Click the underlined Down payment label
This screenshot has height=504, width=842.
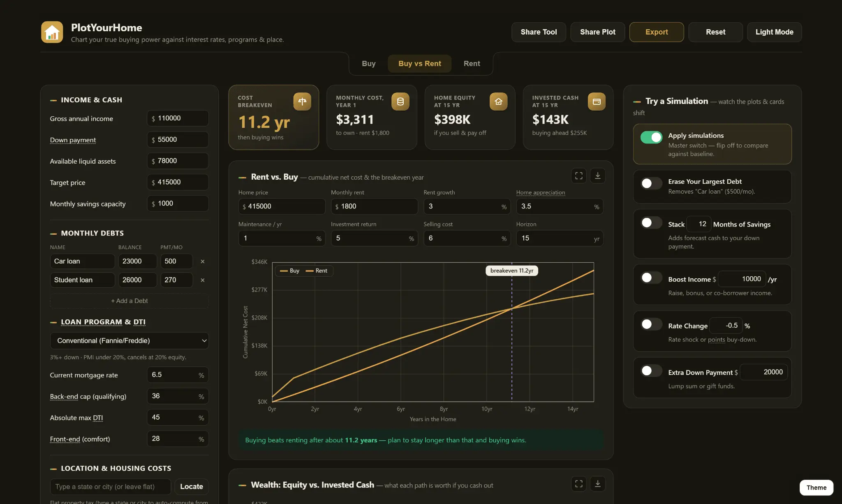pos(73,140)
